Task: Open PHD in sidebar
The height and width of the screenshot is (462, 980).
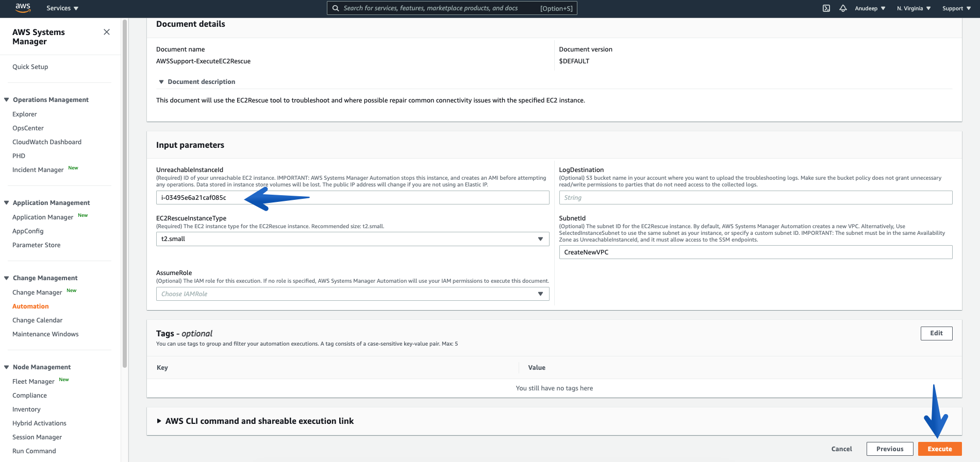Action: 19,156
